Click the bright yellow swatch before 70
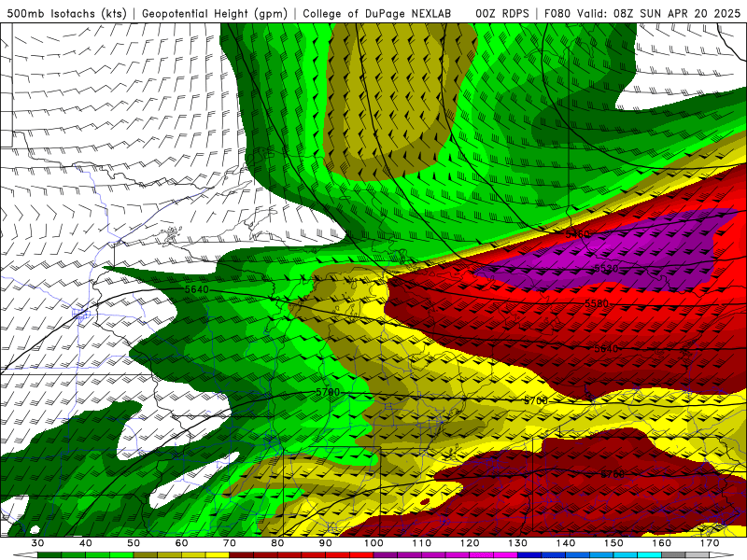The height and width of the screenshot is (560, 747). 218,555
